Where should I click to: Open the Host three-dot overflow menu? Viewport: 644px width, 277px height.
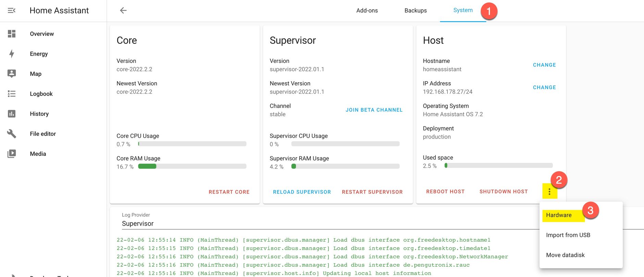coord(549,192)
